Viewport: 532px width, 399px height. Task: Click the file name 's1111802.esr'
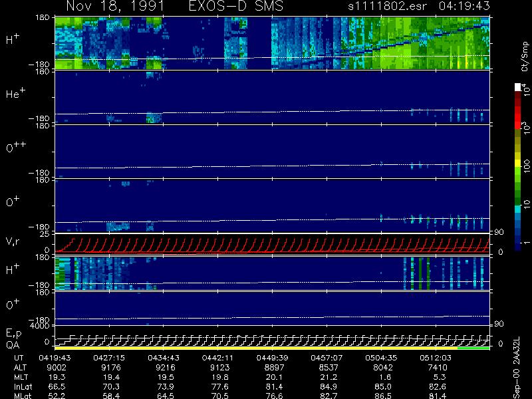388,6
